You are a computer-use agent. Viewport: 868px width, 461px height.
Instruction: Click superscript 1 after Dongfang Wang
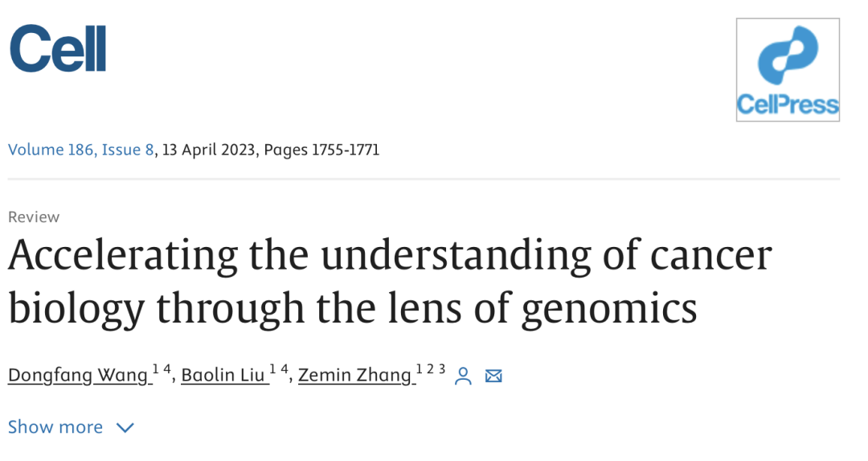click(156, 369)
